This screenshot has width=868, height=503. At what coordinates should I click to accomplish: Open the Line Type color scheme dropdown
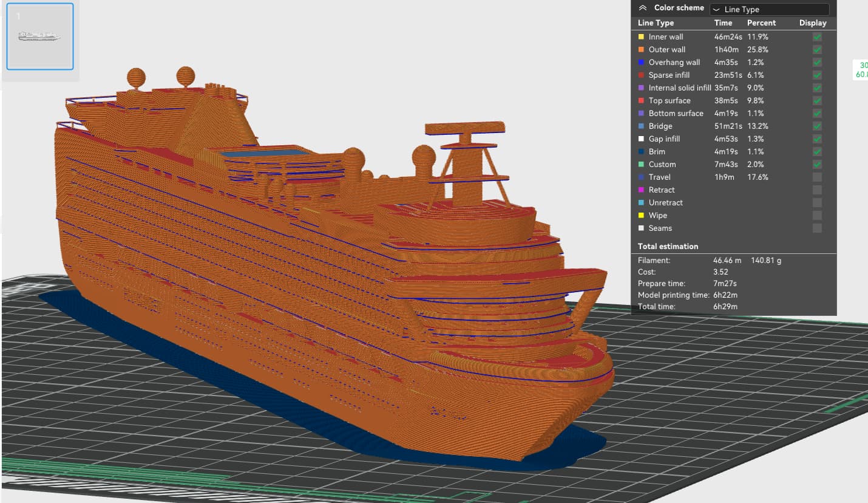(769, 9)
